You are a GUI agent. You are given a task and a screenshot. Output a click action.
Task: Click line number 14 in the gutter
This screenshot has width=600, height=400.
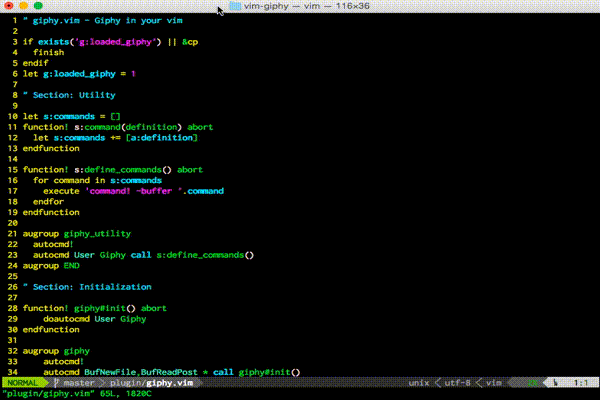pos(13,159)
